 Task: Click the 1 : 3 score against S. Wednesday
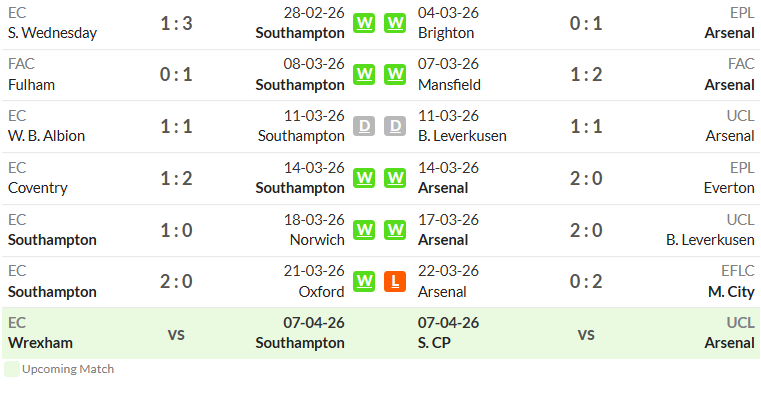pos(176,23)
